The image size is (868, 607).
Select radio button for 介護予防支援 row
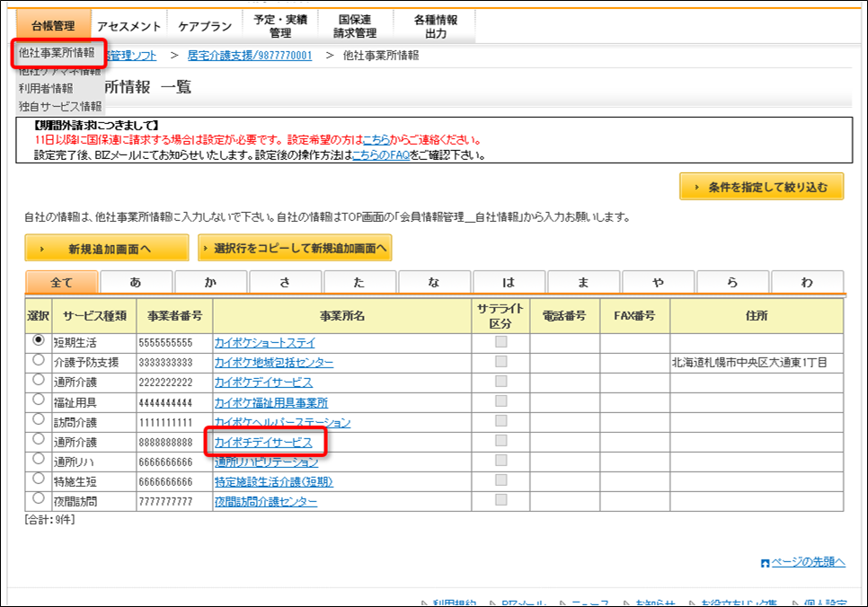[39, 360]
